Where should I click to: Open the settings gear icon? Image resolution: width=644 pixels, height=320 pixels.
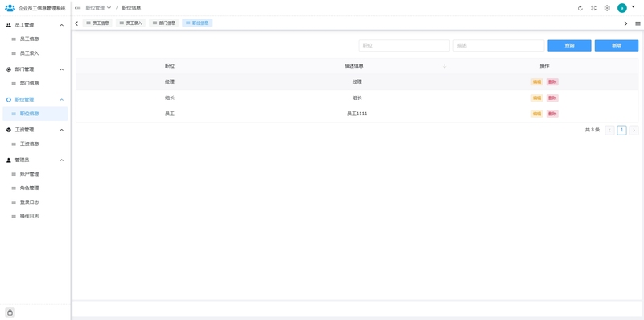click(x=607, y=8)
